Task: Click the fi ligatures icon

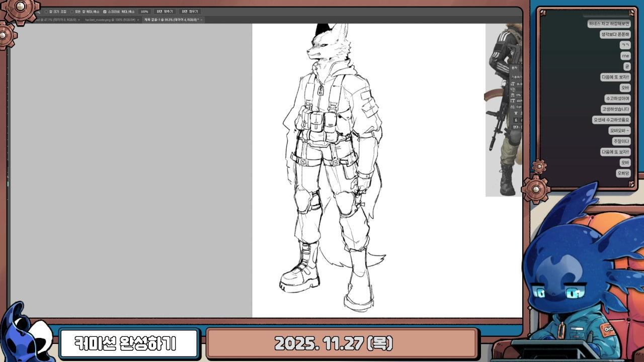Action: click(516, 120)
